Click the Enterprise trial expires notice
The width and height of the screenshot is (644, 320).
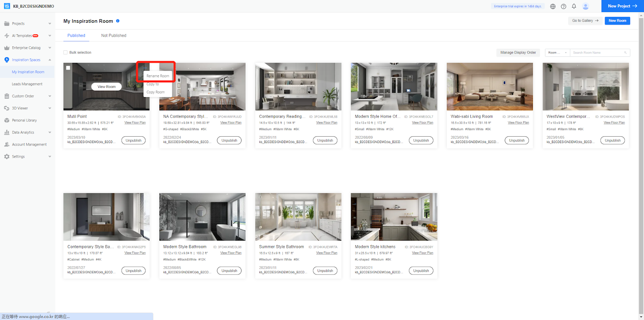pyautogui.click(x=518, y=6)
